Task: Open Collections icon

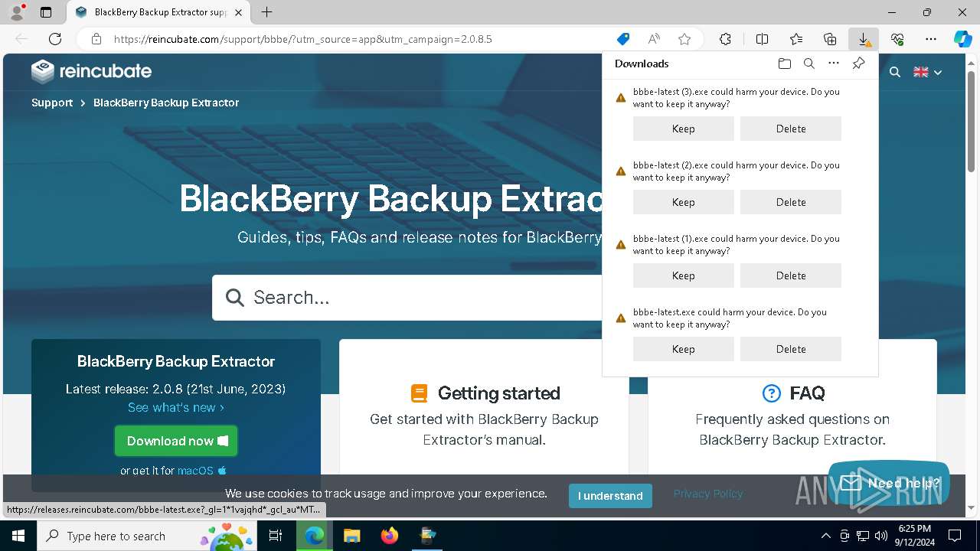Action: (830, 39)
